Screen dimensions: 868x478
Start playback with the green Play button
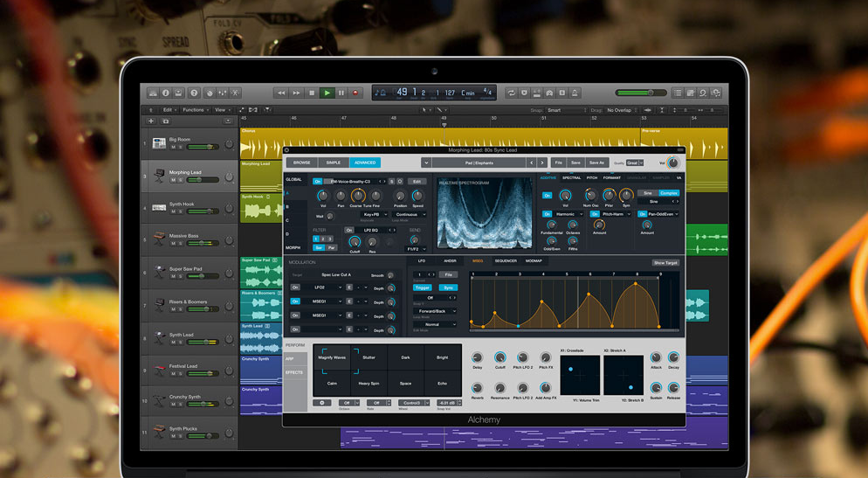(x=327, y=93)
